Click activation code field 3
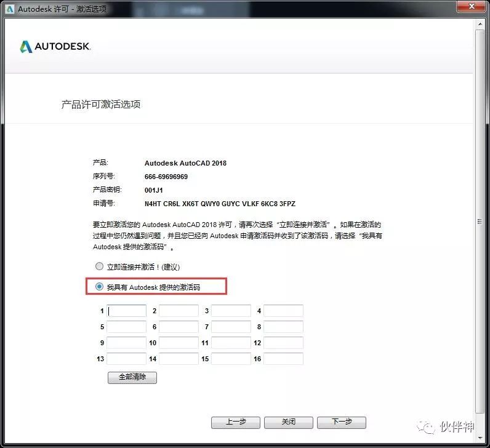The height and width of the screenshot is (448, 490). click(231, 311)
